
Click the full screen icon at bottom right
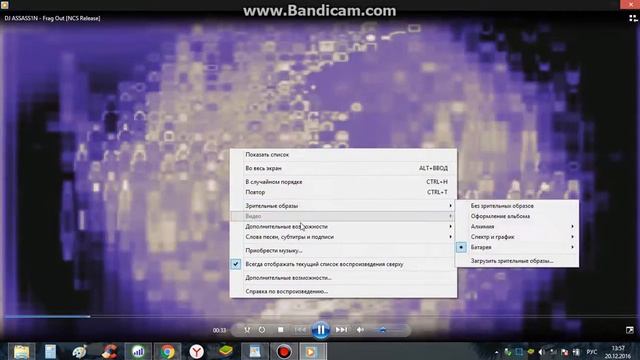[630, 330]
